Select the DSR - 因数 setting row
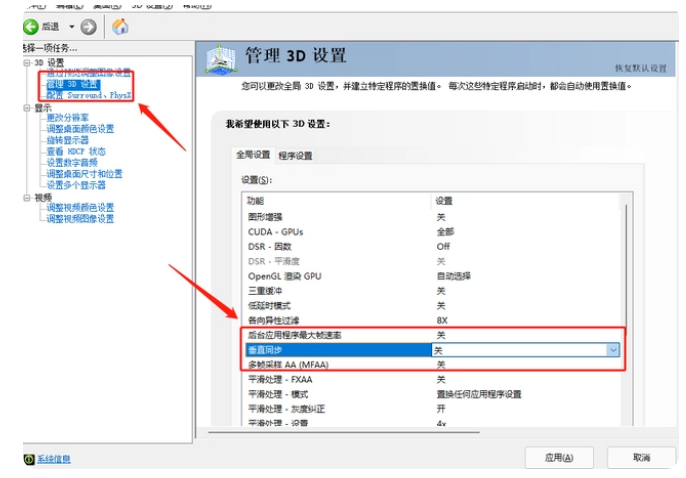 tap(432, 247)
